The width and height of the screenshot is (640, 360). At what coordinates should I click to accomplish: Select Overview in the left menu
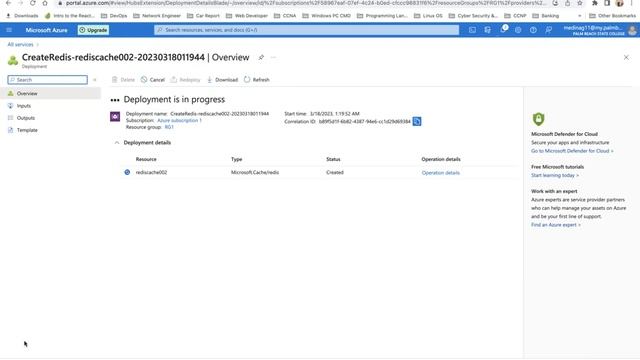click(x=50, y=93)
